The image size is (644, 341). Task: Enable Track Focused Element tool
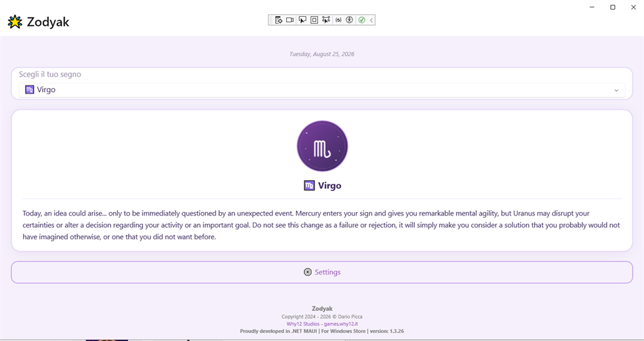pos(326,20)
